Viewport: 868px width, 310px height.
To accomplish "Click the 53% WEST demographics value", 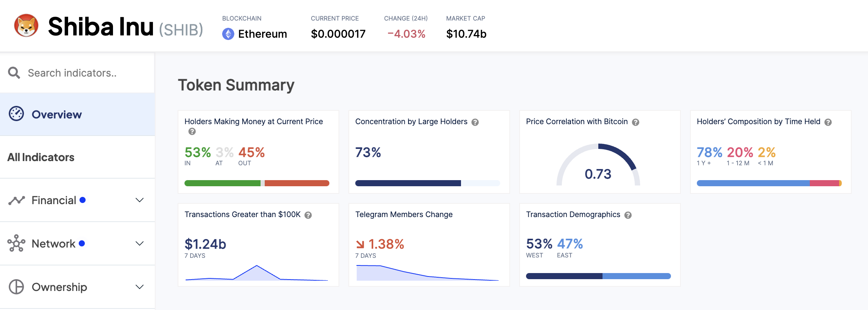I will (539, 244).
